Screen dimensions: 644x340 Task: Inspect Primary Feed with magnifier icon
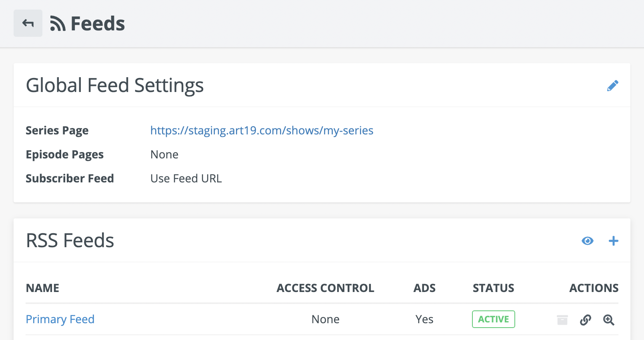click(x=609, y=320)
